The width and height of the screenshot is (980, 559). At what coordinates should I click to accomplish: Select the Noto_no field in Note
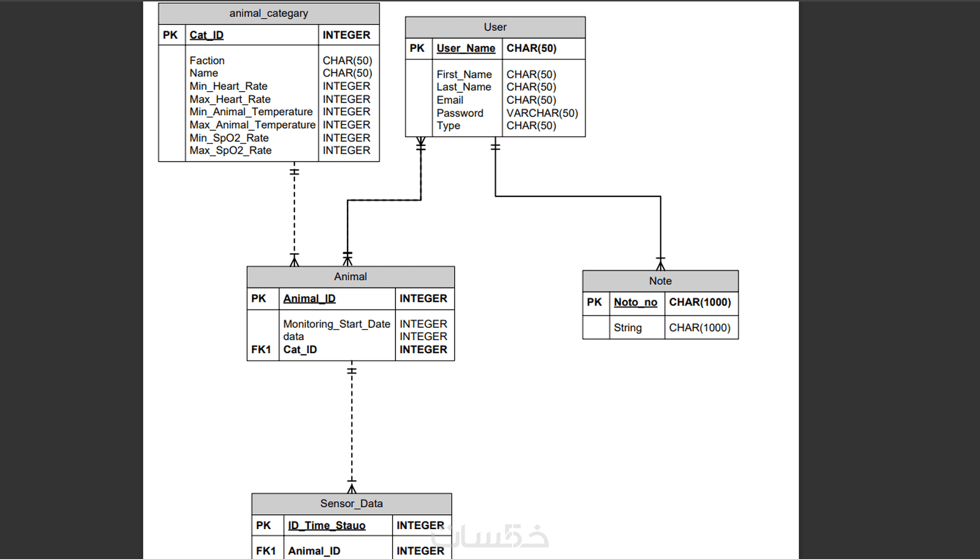pyautogui.click(x=635, y=302)
